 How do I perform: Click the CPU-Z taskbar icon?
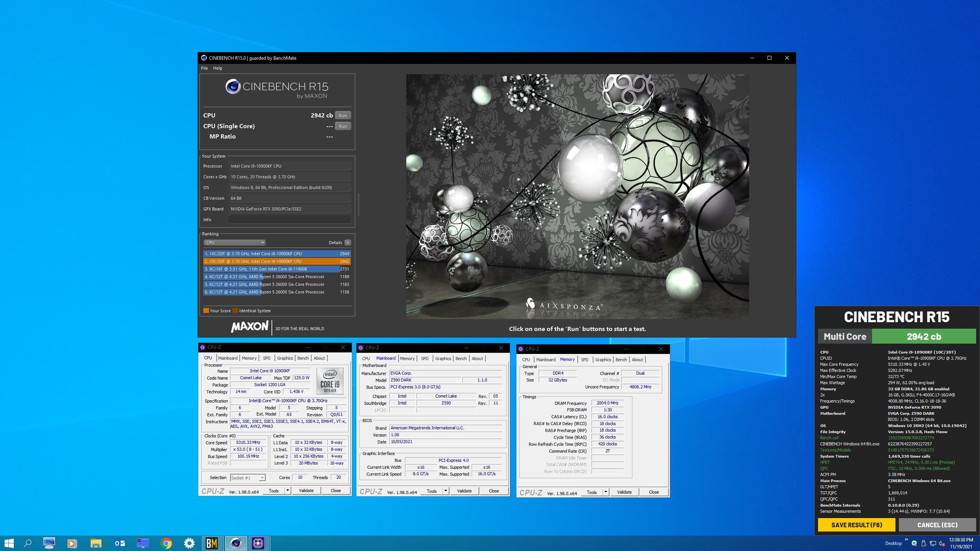[x=258, y=543]
